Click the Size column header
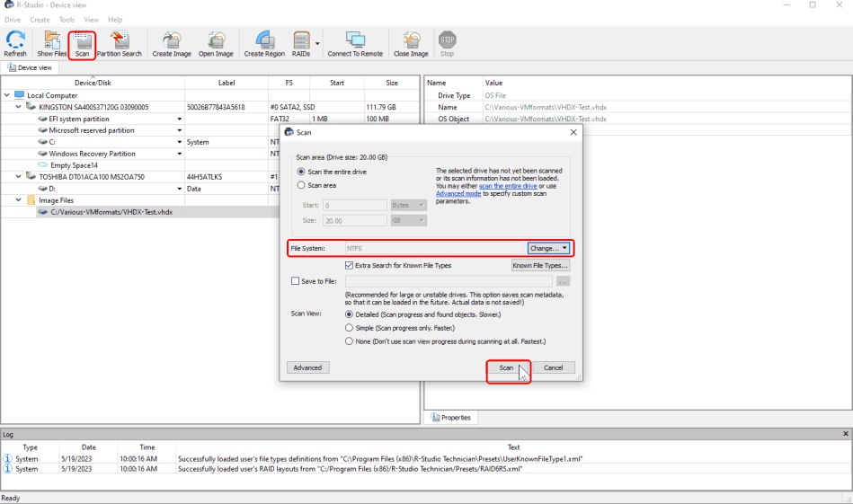 [x=392, y=83]
